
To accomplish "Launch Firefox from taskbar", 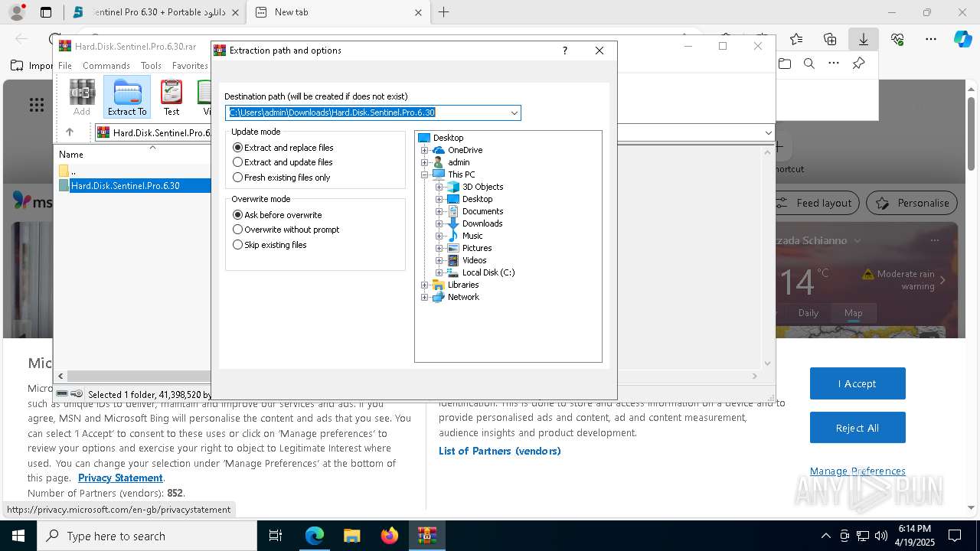I will tap(389, 536).
